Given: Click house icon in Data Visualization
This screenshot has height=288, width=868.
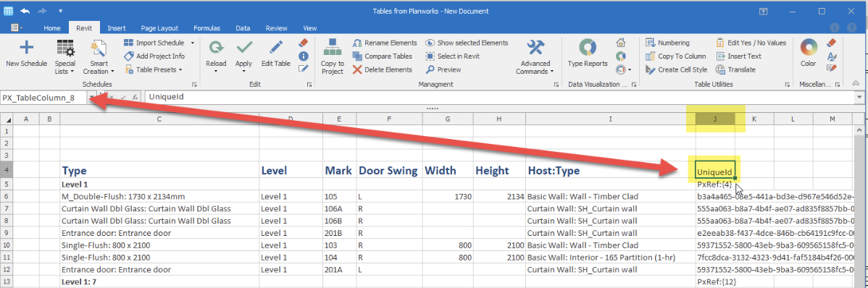Looking at the screenshot, I should [x=620, y=43].
